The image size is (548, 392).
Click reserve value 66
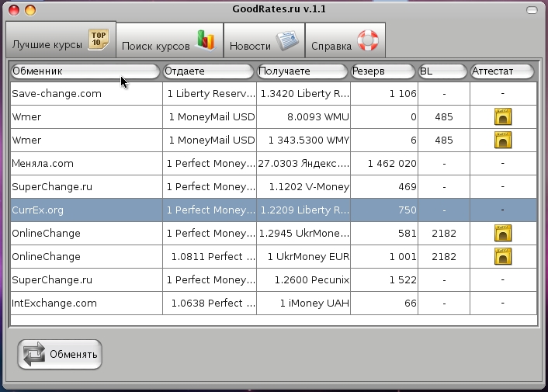[x=411, y=304]
